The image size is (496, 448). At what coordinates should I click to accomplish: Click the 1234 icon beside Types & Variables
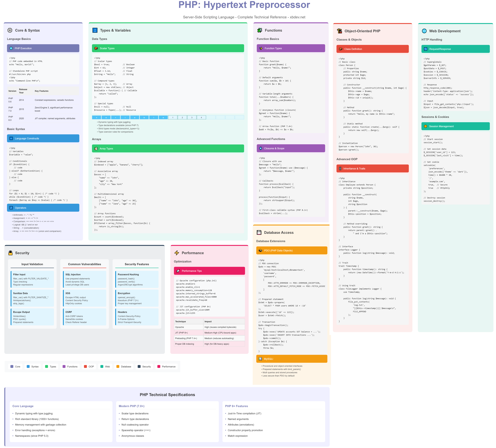coord(95,30)
